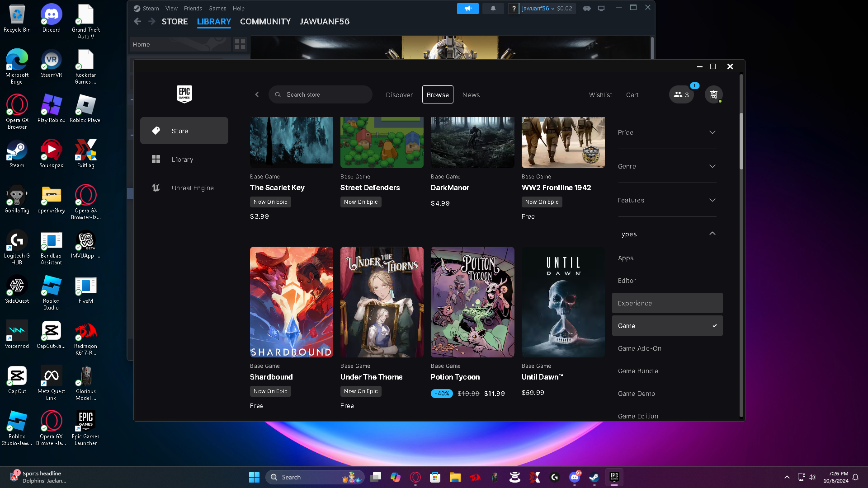Click Steam taskbar icon

[594, 477]
